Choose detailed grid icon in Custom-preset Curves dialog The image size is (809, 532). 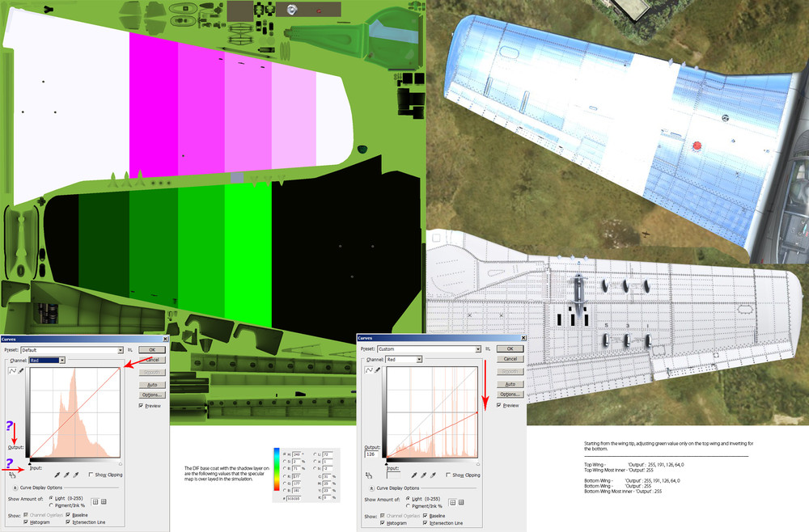click(461, 502)
